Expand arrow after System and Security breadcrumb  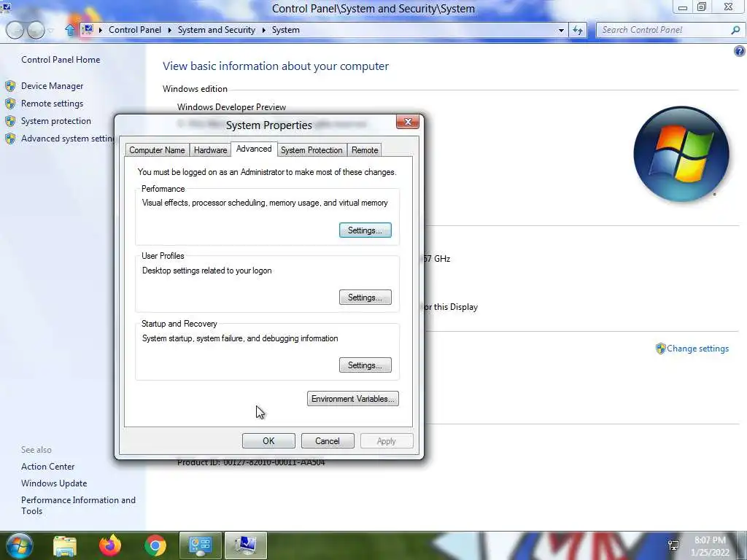(x=263, y=30)
